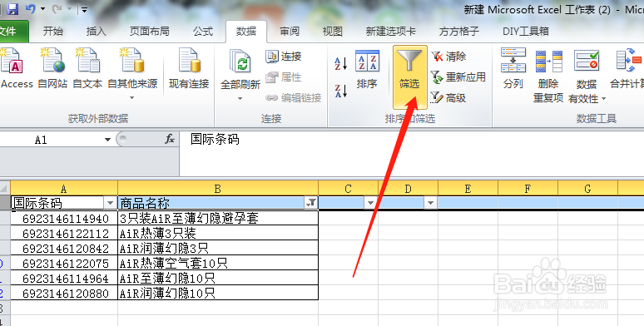Open the 商品名称 active filter dropdown
This screenshot has height=326, width=644.
(311, 202)
